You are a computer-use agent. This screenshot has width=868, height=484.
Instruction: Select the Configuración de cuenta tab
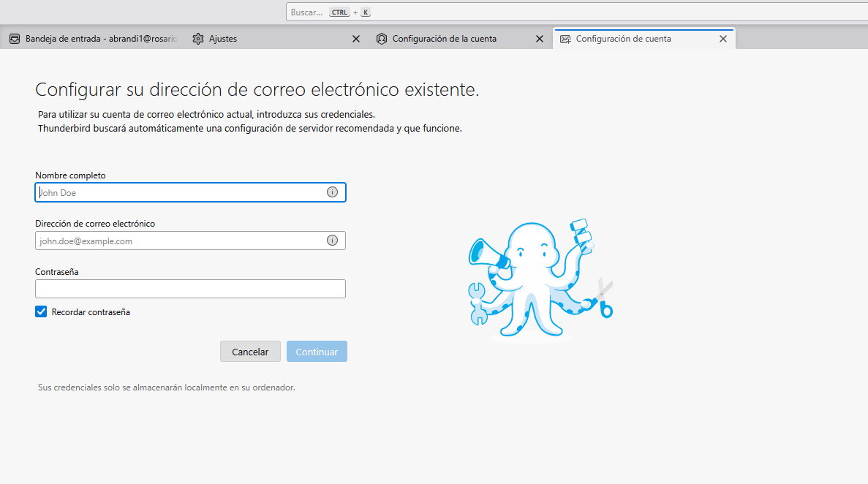[644, 39]
